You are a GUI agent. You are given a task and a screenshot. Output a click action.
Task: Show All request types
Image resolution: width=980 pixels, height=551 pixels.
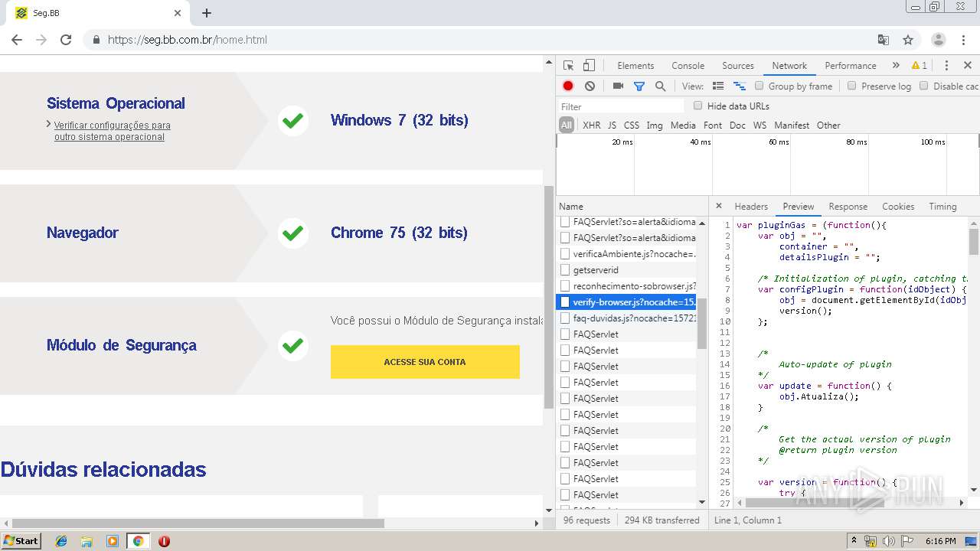(566, 126)
